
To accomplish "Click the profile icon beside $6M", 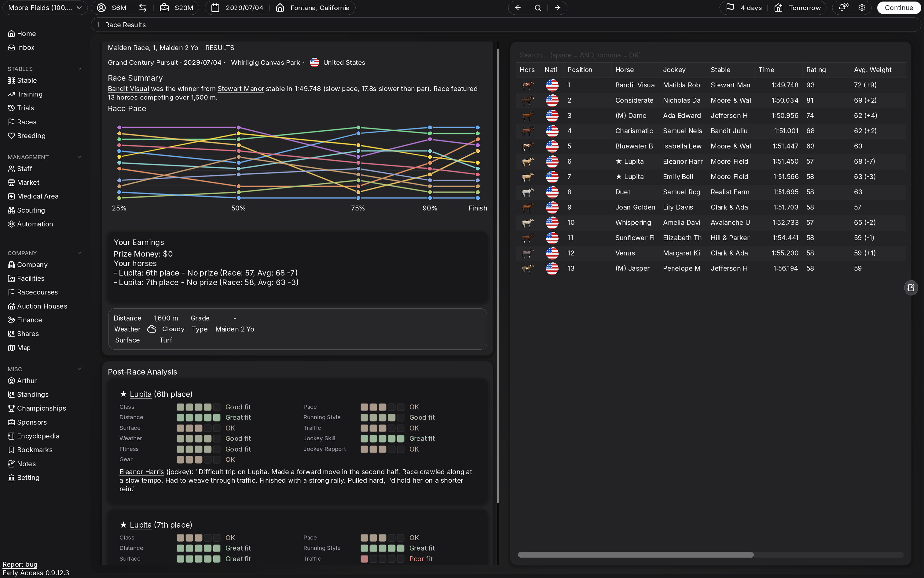I will [101, 8].
